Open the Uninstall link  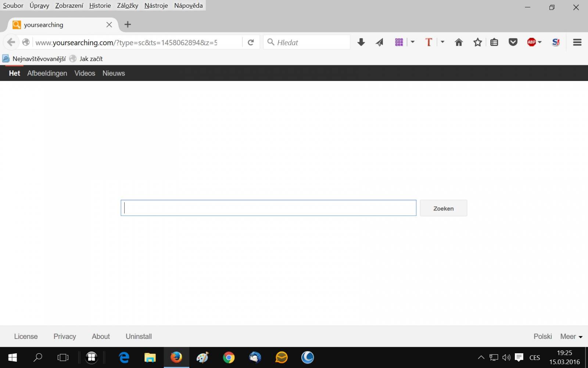tap(139, 336)
